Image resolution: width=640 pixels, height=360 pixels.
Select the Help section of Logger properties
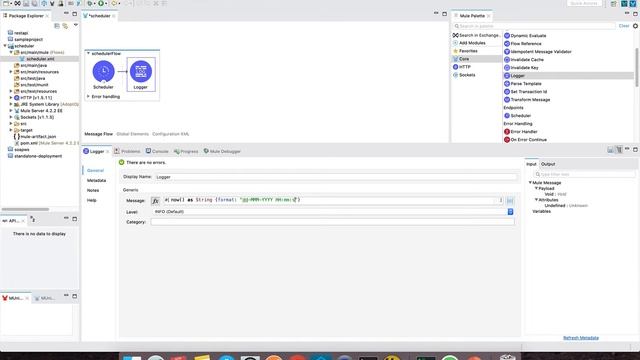click(x=91, y=200)
